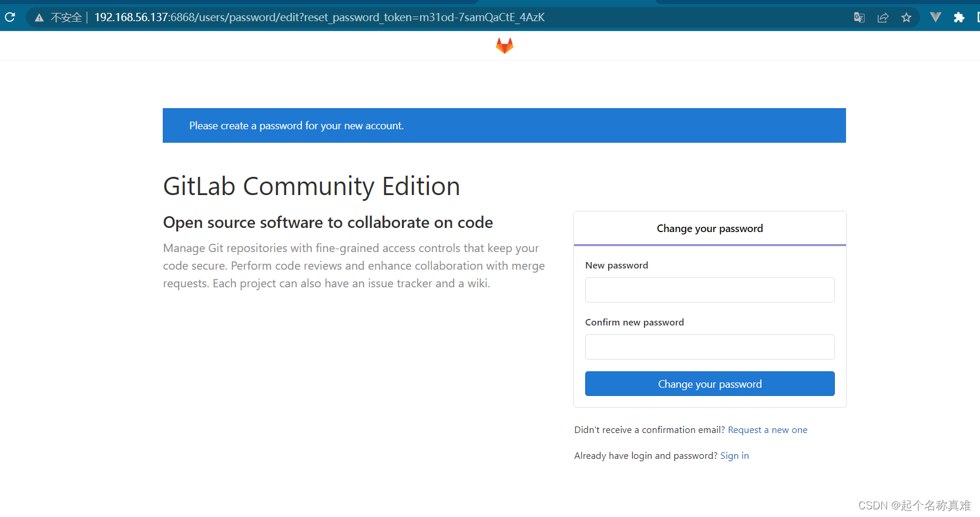Submit with the blue Change your password button
Image resolution: width=980 pixels, height=517 pixels.
(x=710, y=384)
